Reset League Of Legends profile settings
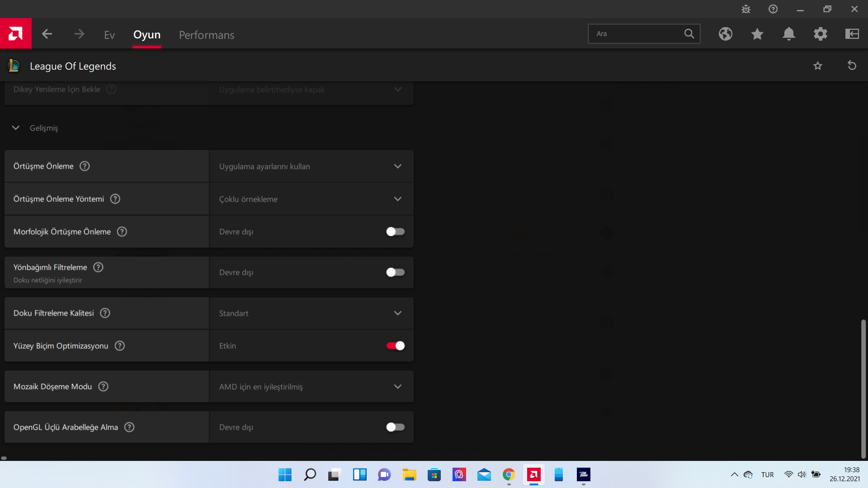 pyautogui.click(x=852, y=66)
